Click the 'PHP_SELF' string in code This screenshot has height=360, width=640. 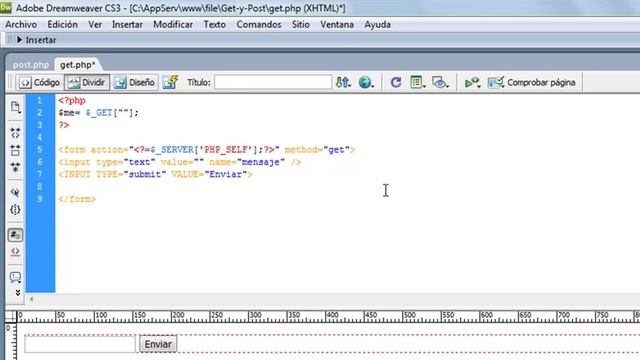click(x=225, y=150)
